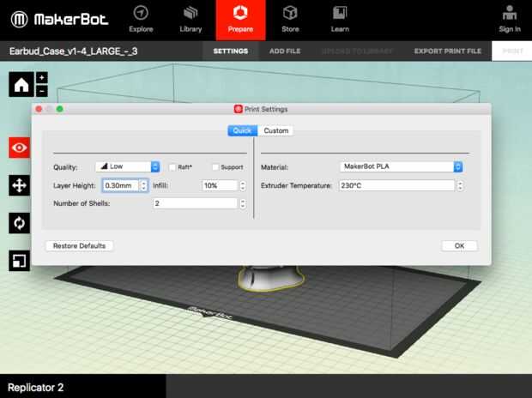Click the Print Settings title icon
This screenshot has height=398, width=532.
(x=239, y=109)
